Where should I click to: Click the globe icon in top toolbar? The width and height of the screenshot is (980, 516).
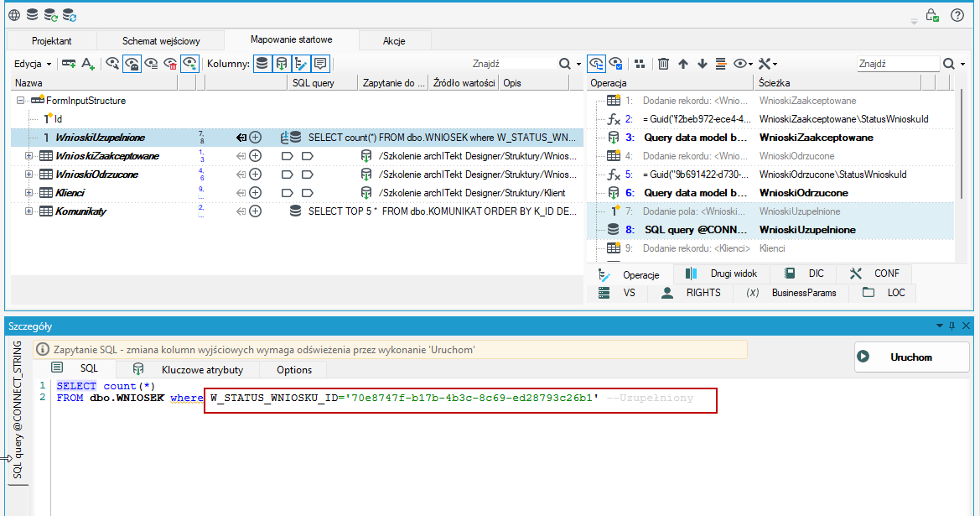coord(13,15)
